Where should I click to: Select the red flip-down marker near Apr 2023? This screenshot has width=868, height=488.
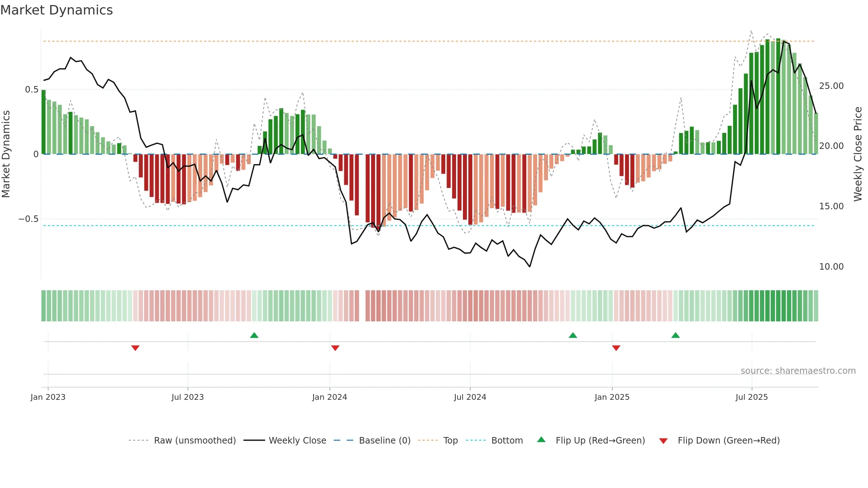point(135,348)
